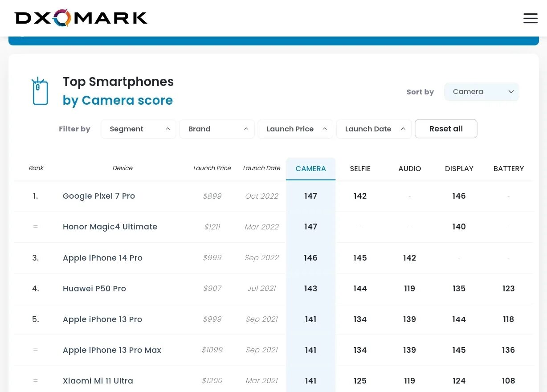Click iPhone 13 Pro Max battery score 136
Image resolution: width=547 pixels, height=392 pixels.
508,350
